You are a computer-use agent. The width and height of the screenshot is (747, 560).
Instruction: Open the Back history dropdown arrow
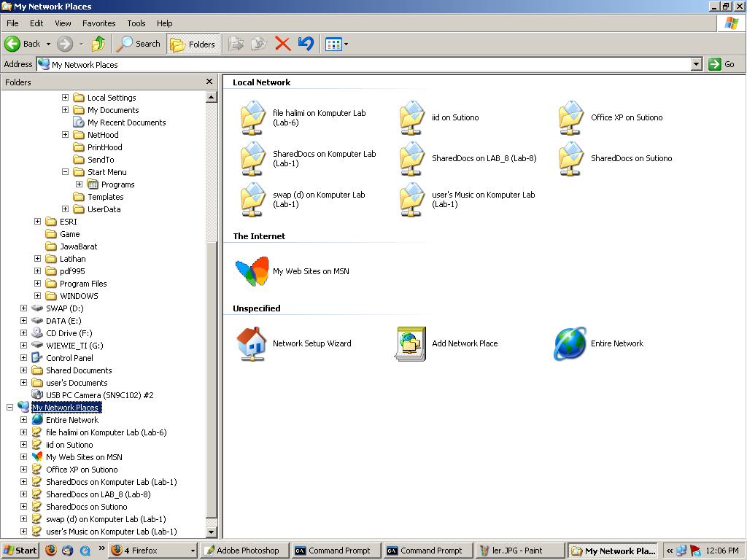tap(48, 44)
